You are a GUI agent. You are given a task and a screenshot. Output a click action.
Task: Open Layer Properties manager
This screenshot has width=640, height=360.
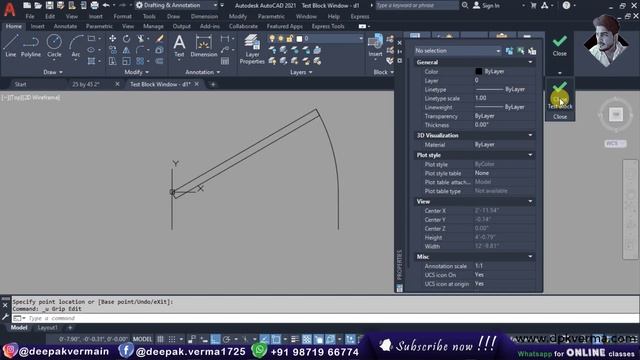coord(252,49)
